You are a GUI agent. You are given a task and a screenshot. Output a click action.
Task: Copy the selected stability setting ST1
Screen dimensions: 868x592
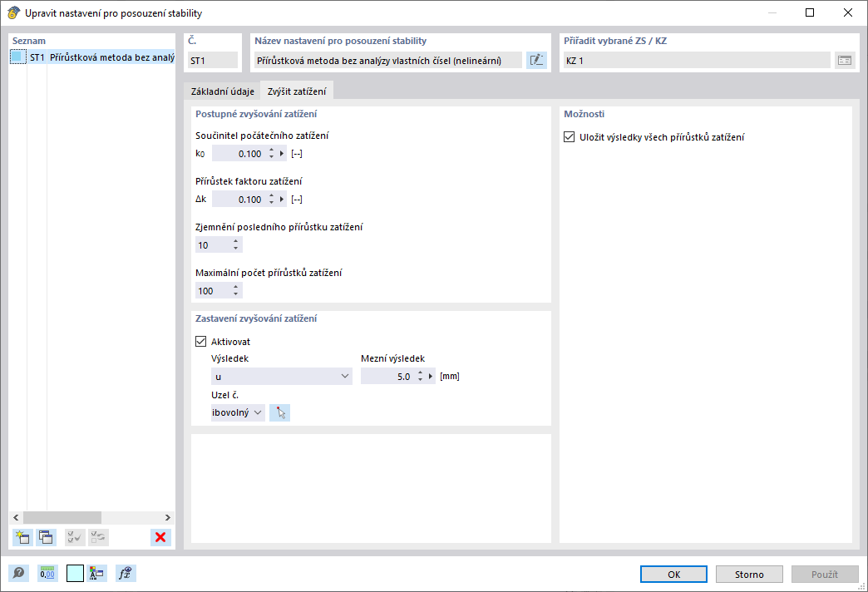(x=47, y=537)
